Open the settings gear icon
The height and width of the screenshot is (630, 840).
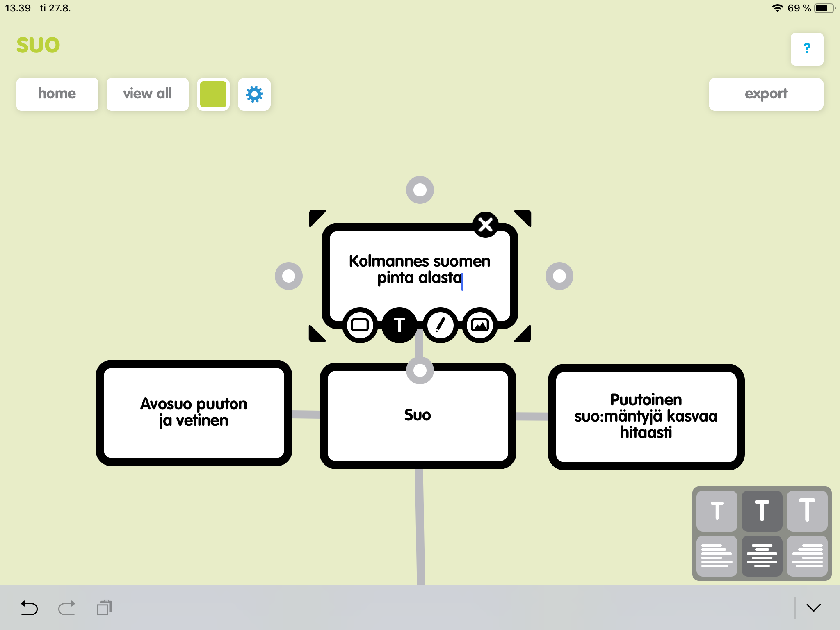(254, 94)
